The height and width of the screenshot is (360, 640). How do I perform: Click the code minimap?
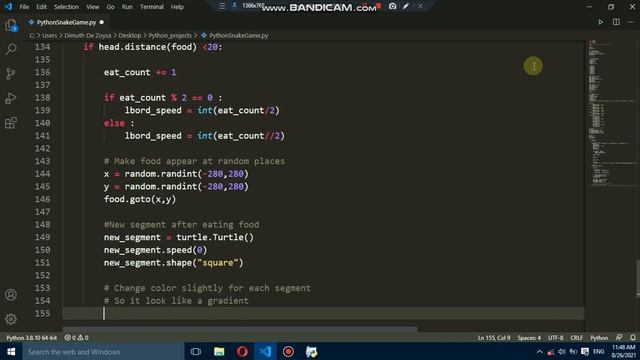point(611,114)
